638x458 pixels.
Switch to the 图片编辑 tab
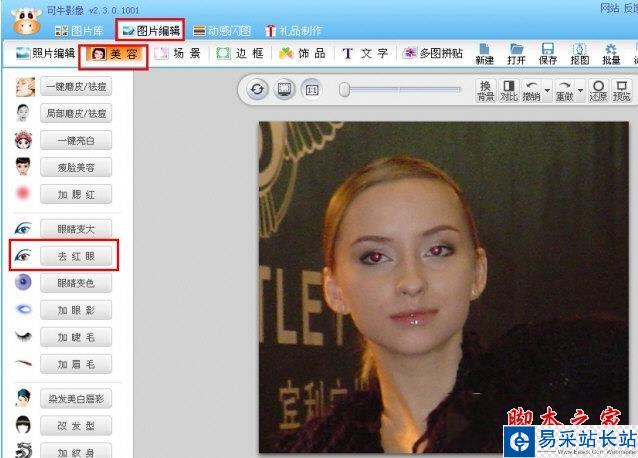pyautogui.click(x=151, y=31)
